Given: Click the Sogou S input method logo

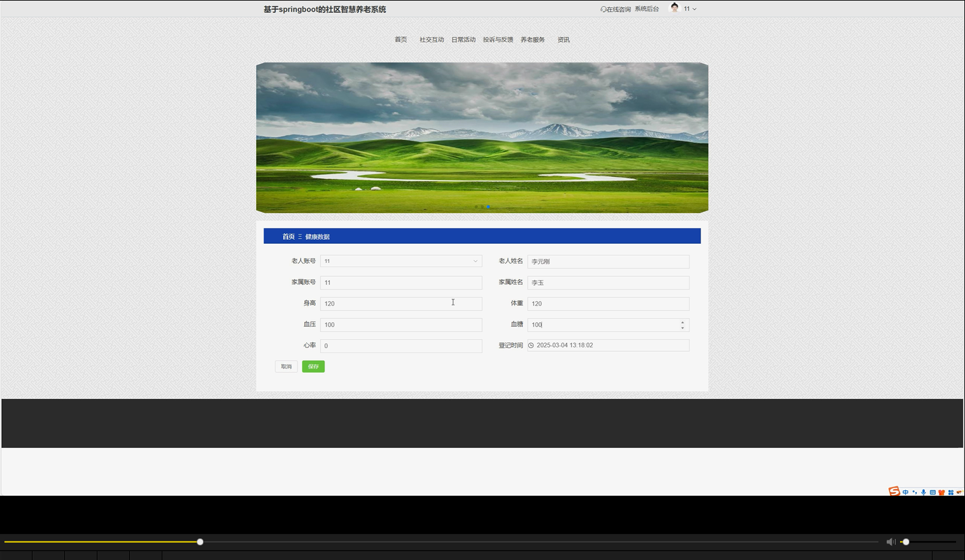Looking at the screenshot, I should pyautogui.click(x=894, y=491).
